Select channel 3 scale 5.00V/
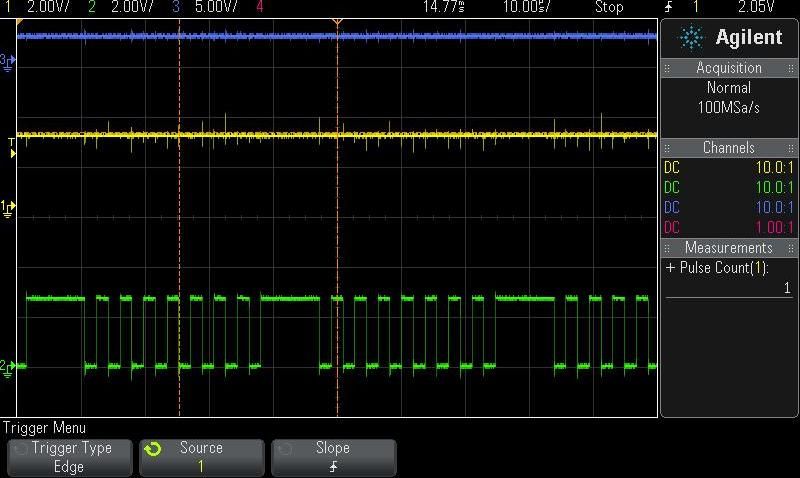 tap(216, 7)
